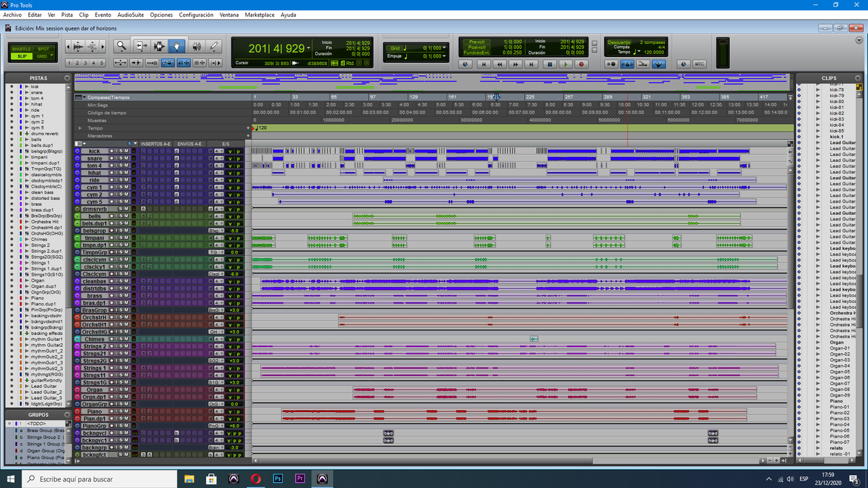Select the Pencil tool
The image size is (868, 488).
[x=214, y=46]
